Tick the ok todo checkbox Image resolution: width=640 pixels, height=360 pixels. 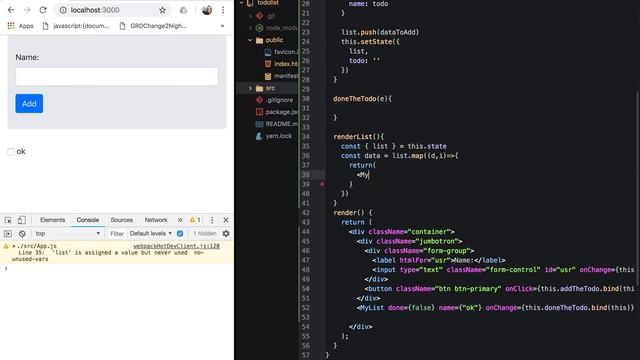click(x=11, y=152)
